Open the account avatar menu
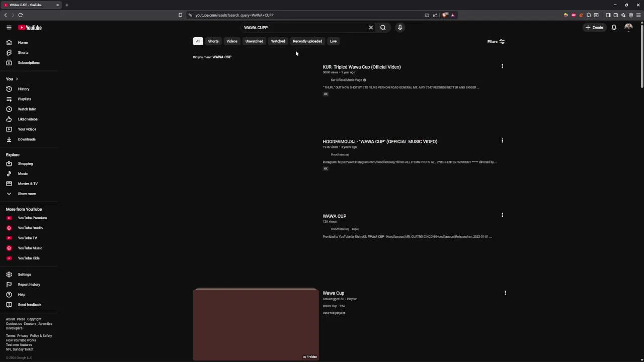This screenshot has width=644, height=362. [628, 28]
